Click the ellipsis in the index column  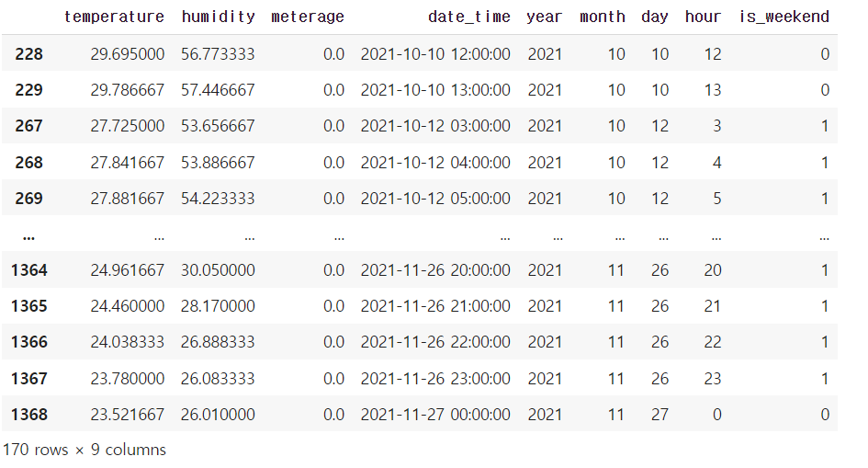tap(28, 239)
